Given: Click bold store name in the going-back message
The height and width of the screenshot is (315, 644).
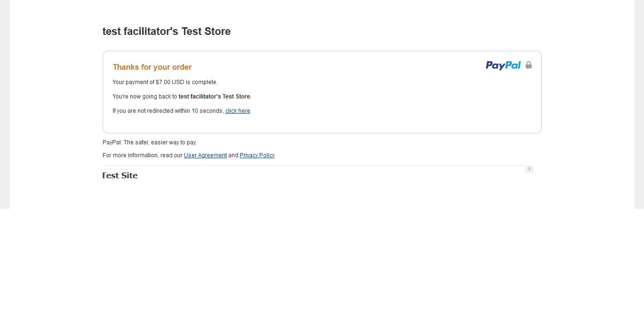Looking at the screenshot, I should pyautogui.click(x=214, y=97).
